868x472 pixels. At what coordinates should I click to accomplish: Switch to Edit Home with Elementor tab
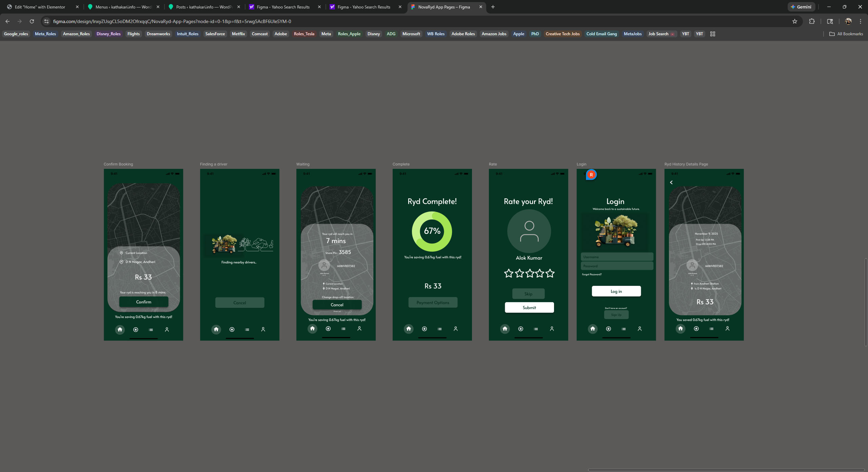(40, 7)
